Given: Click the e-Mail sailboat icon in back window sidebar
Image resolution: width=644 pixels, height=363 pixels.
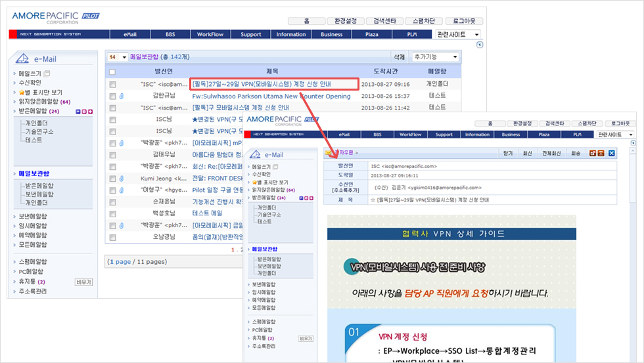Looking at the screenshot, I should 22,58.
